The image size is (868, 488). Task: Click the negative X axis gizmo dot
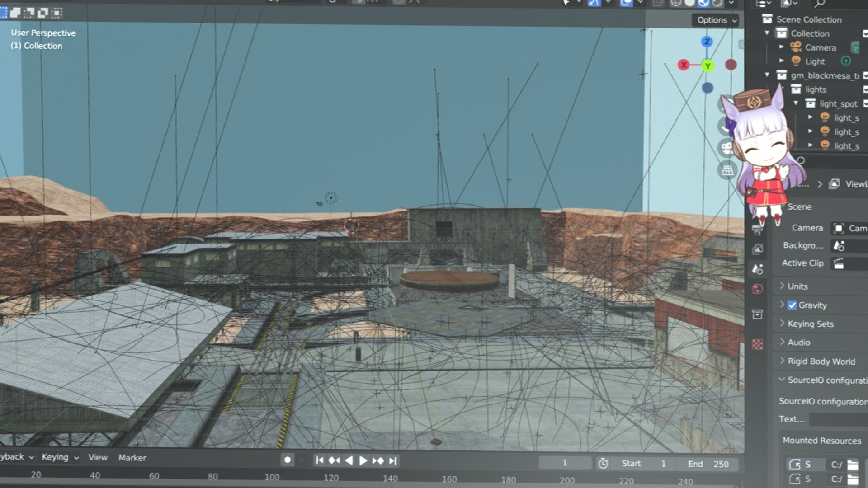[731, 65]
